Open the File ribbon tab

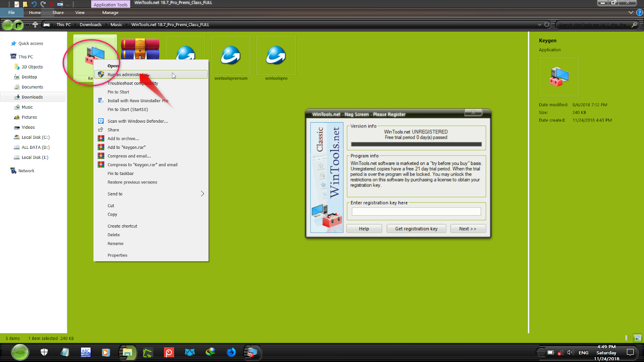(11, 12)
